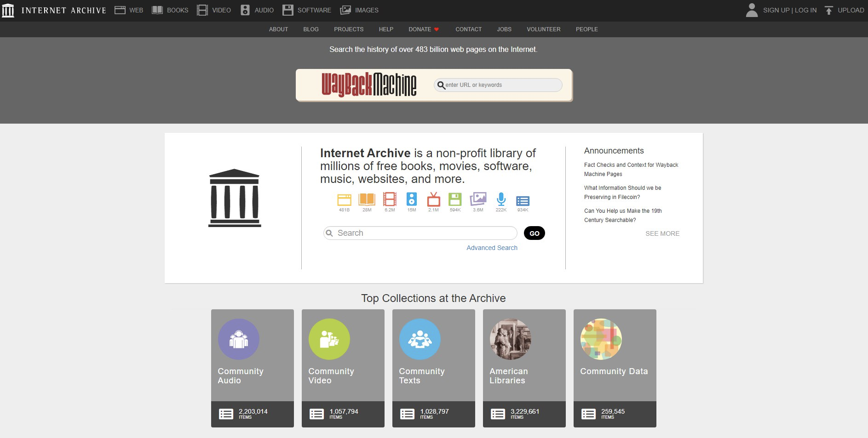Screen dimensions: 868x438
Task: Open the CONTACT menu item
Action: point(468,29)
